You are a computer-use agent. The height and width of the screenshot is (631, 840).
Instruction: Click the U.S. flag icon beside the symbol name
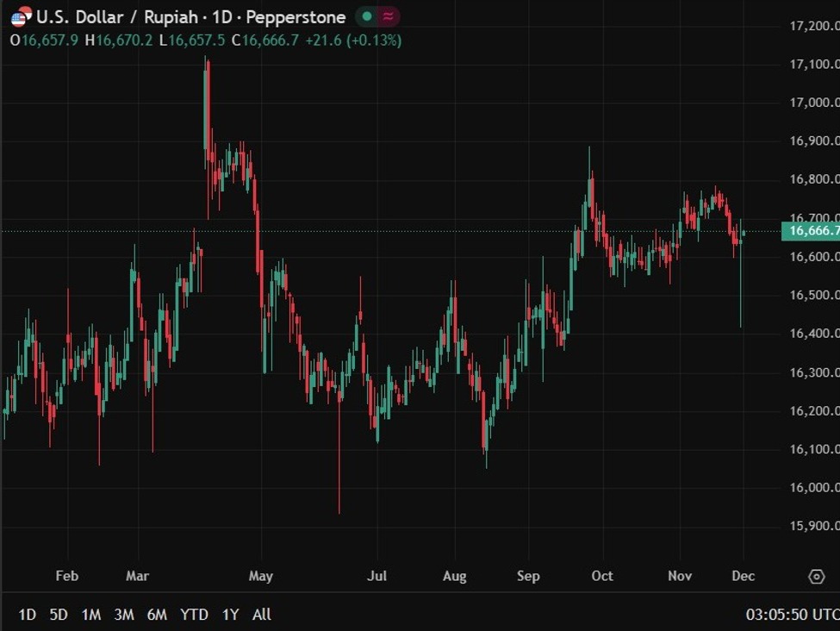pyautogui.click(x=18, y=16)
